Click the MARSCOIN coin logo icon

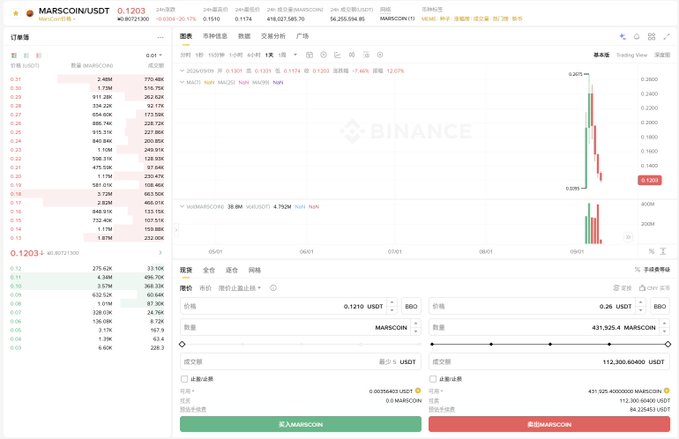30,13
